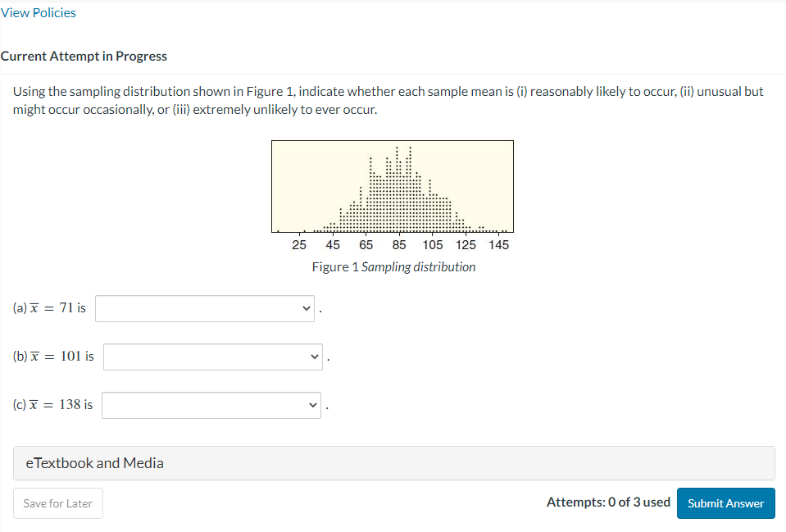Viewport: 786px width, 532px height.
Task: Click the dotplot sampling distribution figure
Action: pyautogui.click(x=392, y=186)
